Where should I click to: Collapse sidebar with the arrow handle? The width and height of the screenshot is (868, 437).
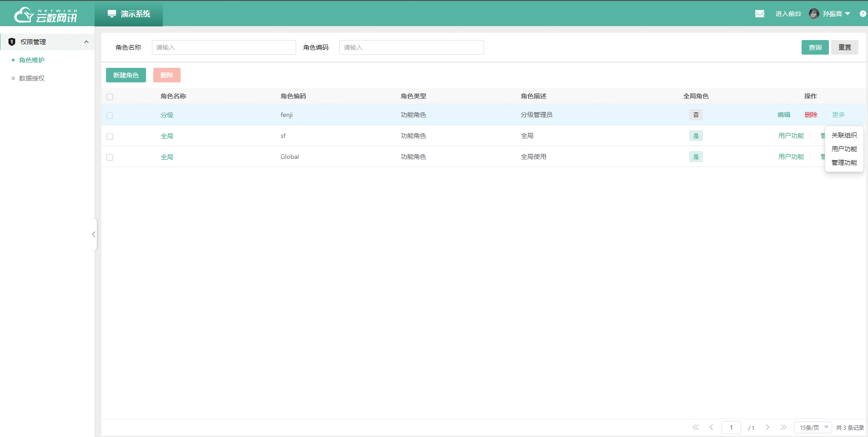coord(94,234)
